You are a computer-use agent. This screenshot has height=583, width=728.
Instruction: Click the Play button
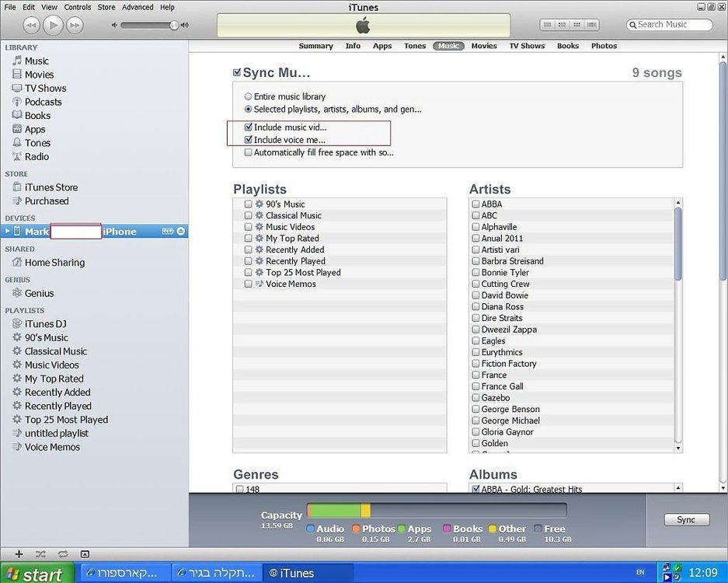point(53,25)
